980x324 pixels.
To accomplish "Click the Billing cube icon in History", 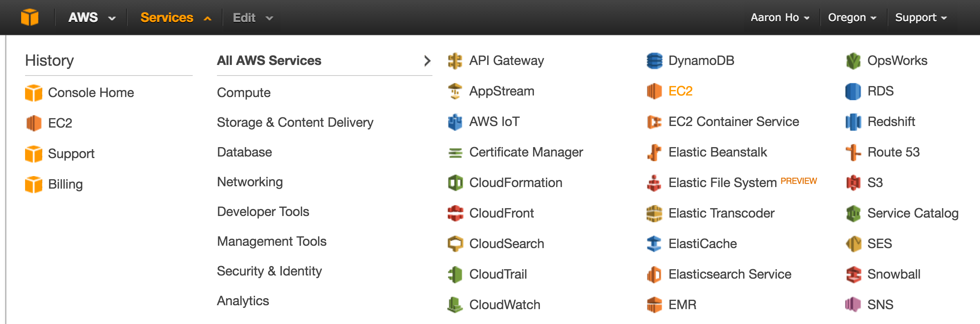I will (34, 184).
